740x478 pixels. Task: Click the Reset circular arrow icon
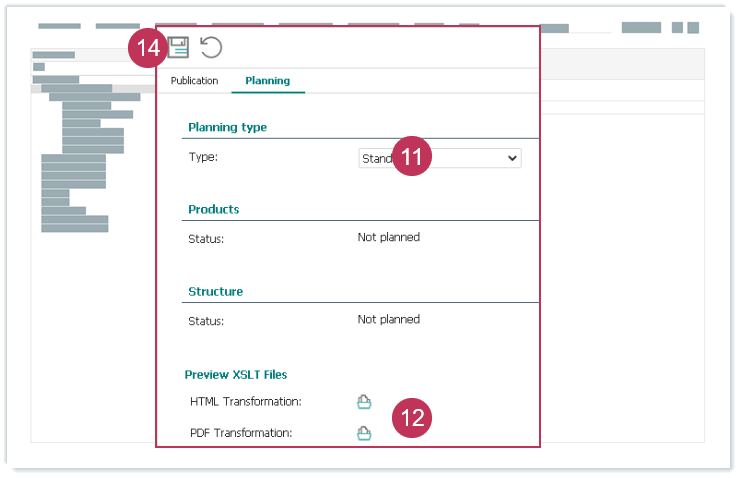coord(211,47)
